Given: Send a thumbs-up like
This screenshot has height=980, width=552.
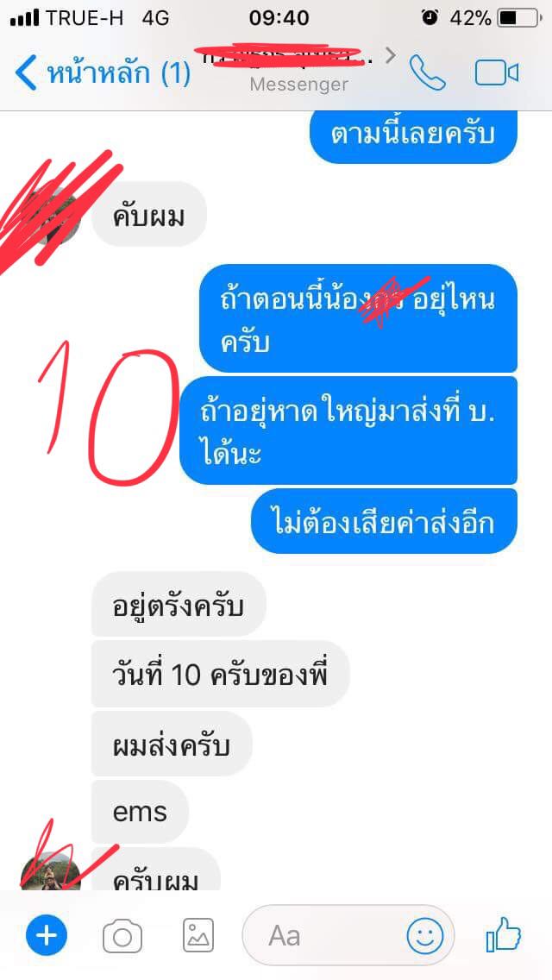Looking at the screenshot, I should pyautogui.click(x=503, y=934).
